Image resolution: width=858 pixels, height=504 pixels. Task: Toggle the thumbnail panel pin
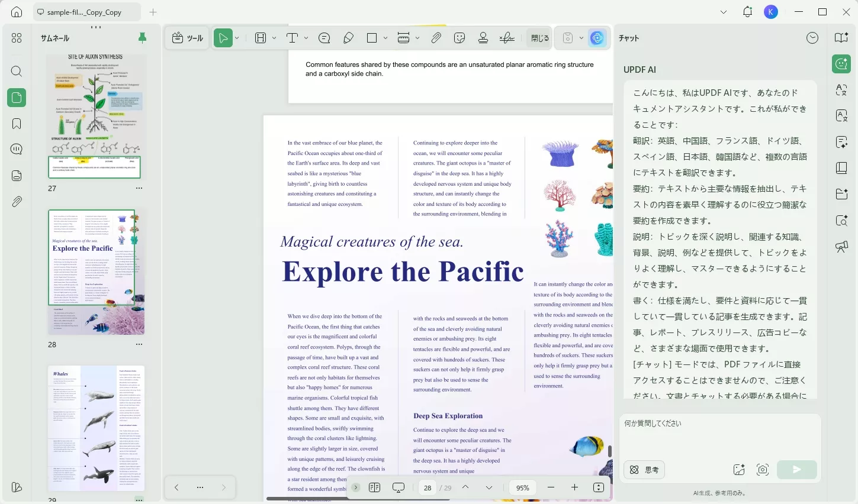coord(142,38)
